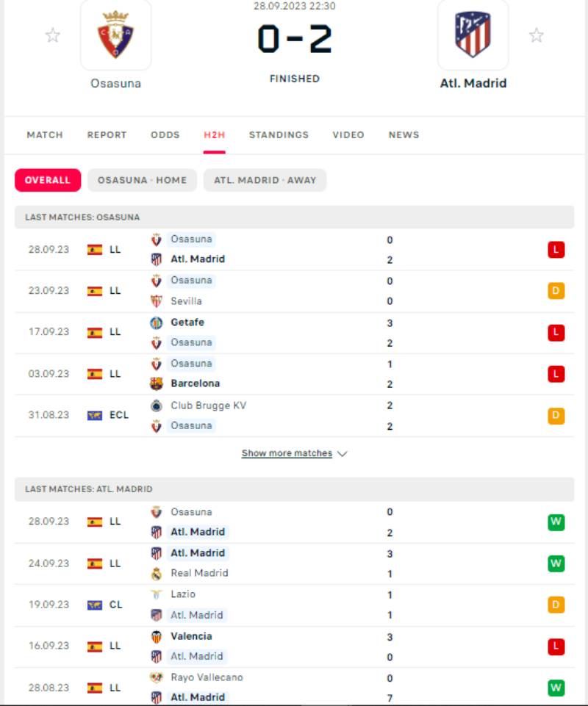Click the Real Madrid club badge icon
588x706 pixels.
(x=156, y=574)
